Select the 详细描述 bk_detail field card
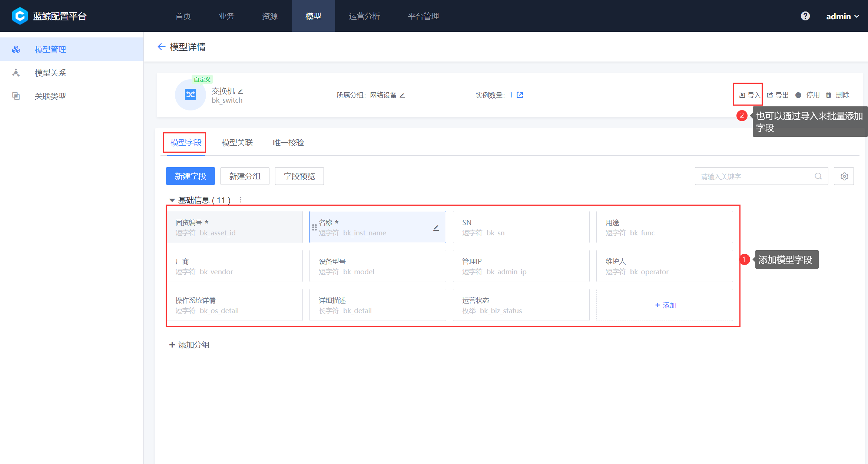Screen dimensions: 868x464 [378, 305]
